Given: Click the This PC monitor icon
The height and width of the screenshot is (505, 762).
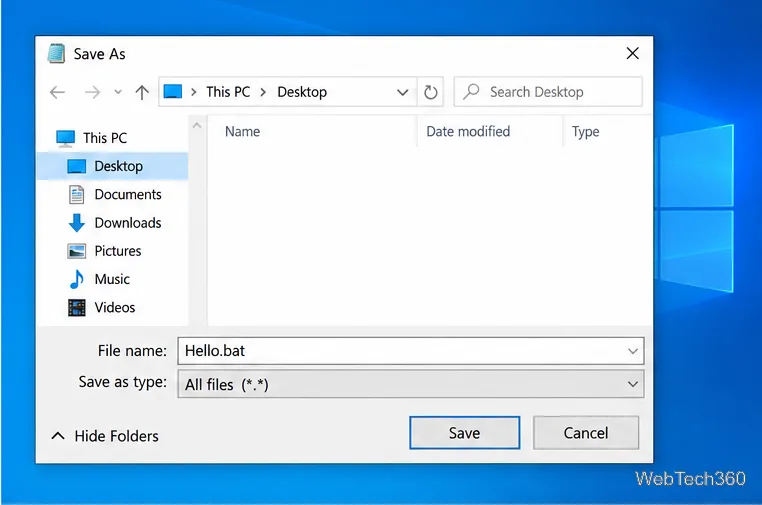Looking at the screenshot, I should coord(65,139).
